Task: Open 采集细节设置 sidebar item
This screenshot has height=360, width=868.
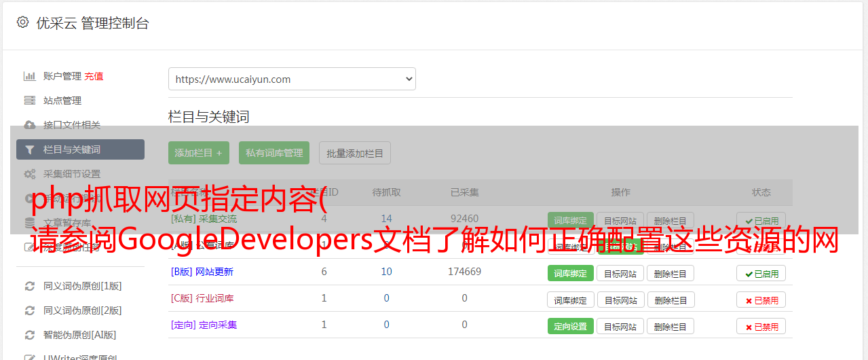Action: pyautogui.click(x=72, y=174)
